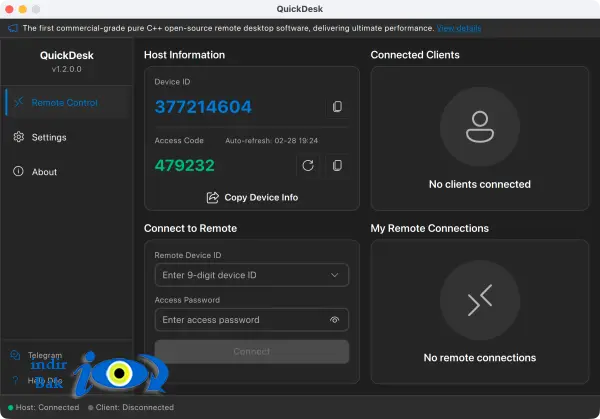Viewport: 600px width, 419px height.
Task: Click the megaphone announcement icon
Action: coord(13,28)
